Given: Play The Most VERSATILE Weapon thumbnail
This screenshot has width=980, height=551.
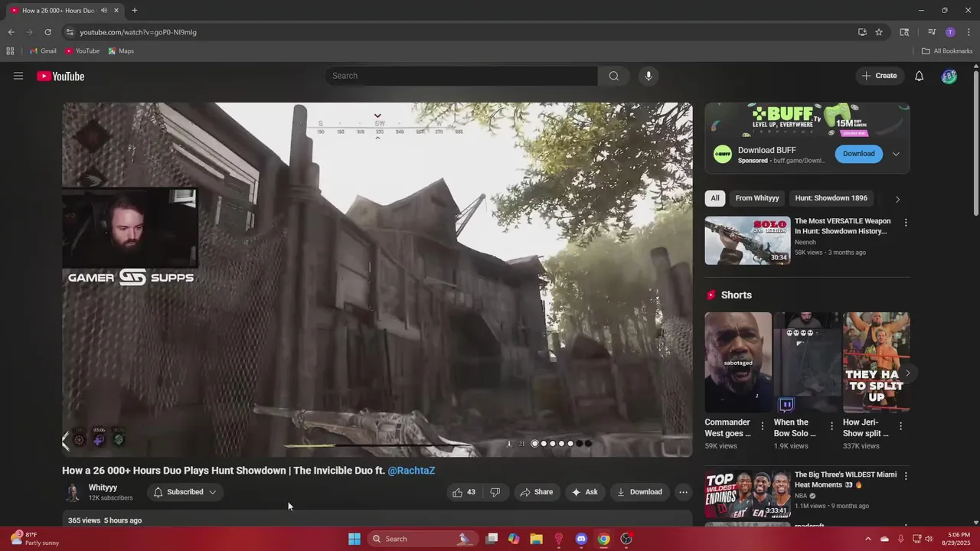Looking at the screenshot, I should (748, 240).
